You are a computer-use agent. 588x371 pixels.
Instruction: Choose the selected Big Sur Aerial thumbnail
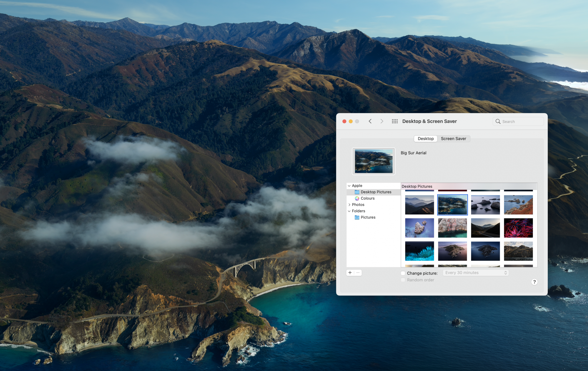point(452,205)
